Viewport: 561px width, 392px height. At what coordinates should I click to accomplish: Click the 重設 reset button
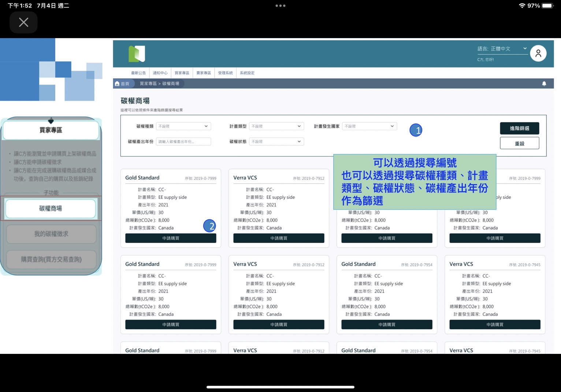(x=519, y=143)
